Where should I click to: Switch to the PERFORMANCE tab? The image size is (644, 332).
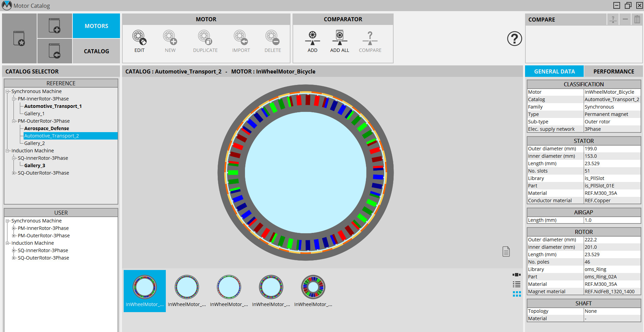point(613,71)
